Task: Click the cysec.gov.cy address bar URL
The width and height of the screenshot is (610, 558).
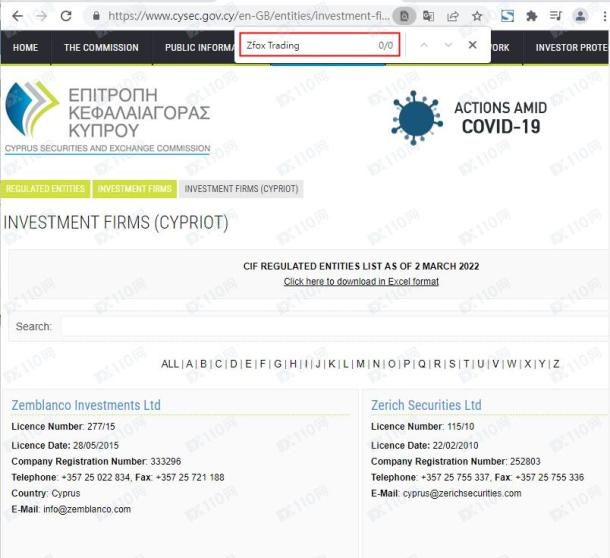Action: click(249, 16)
